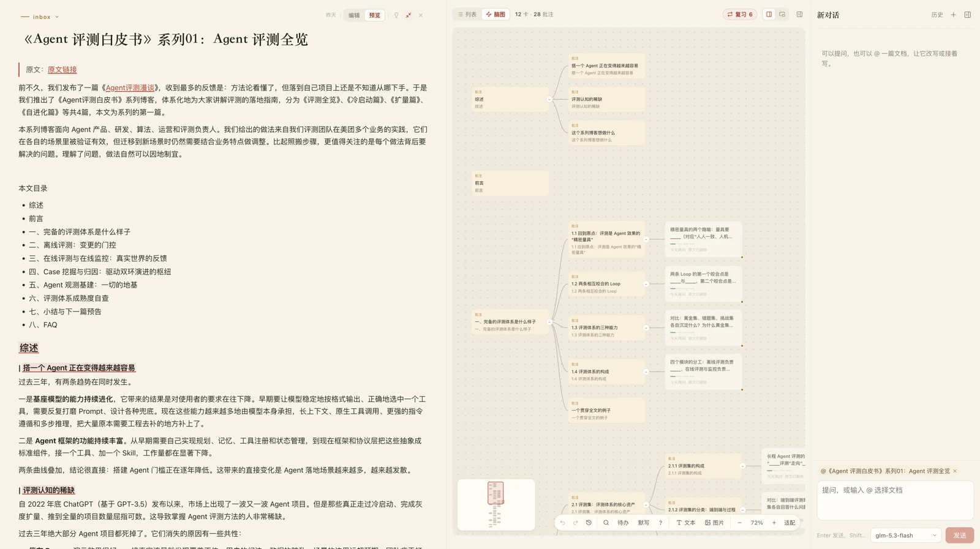Collapse the 一、完备的评测体系是什么样子 node branch

(x=549, y=322)
